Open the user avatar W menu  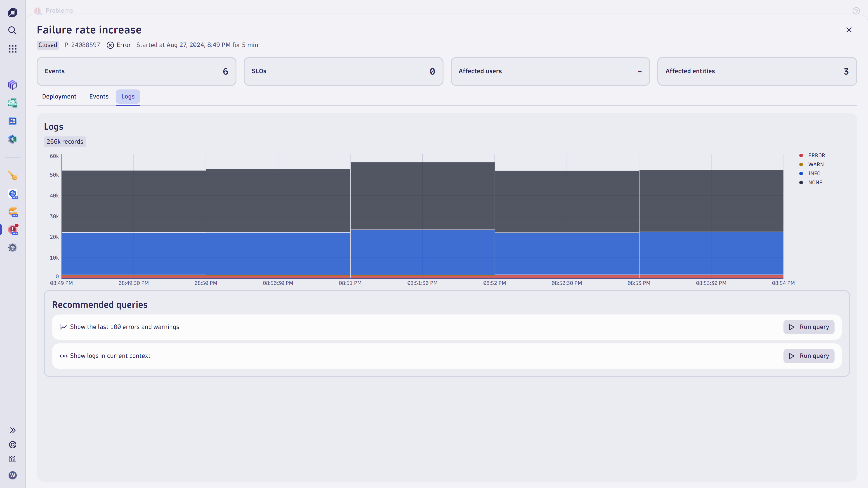click(12, 475)
